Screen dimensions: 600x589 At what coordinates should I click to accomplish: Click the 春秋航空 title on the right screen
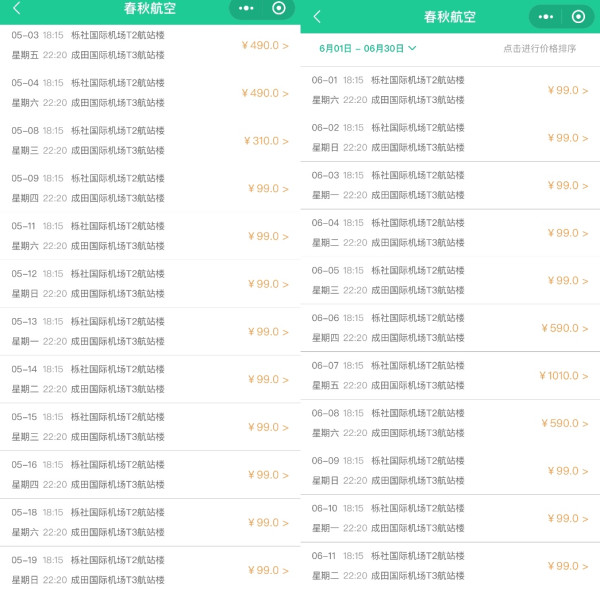(450, 17)
